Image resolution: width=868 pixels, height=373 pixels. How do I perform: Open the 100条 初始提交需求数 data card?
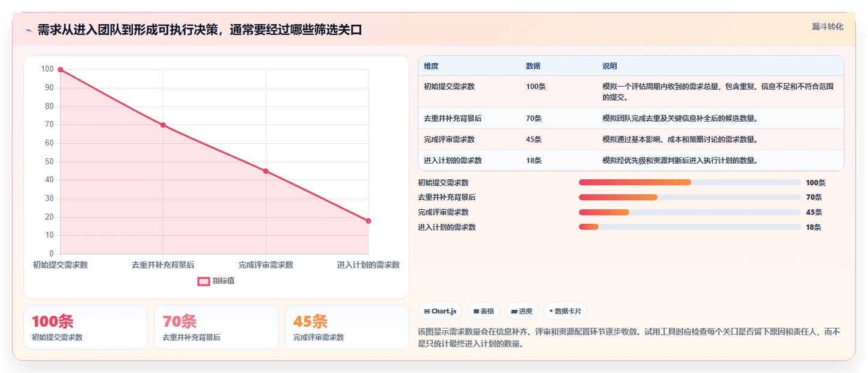tap(85, 327)
